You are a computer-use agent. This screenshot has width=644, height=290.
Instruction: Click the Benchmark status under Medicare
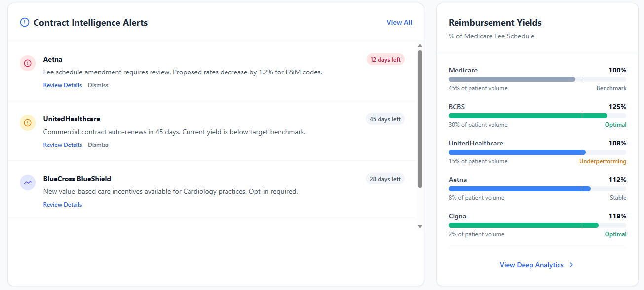611,89
